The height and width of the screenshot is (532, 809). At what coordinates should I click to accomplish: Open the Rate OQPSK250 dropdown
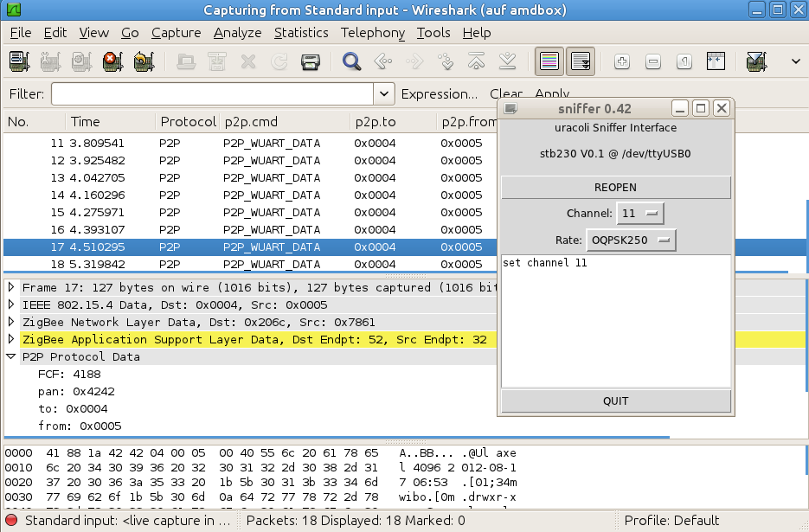[x=631, y=240]
